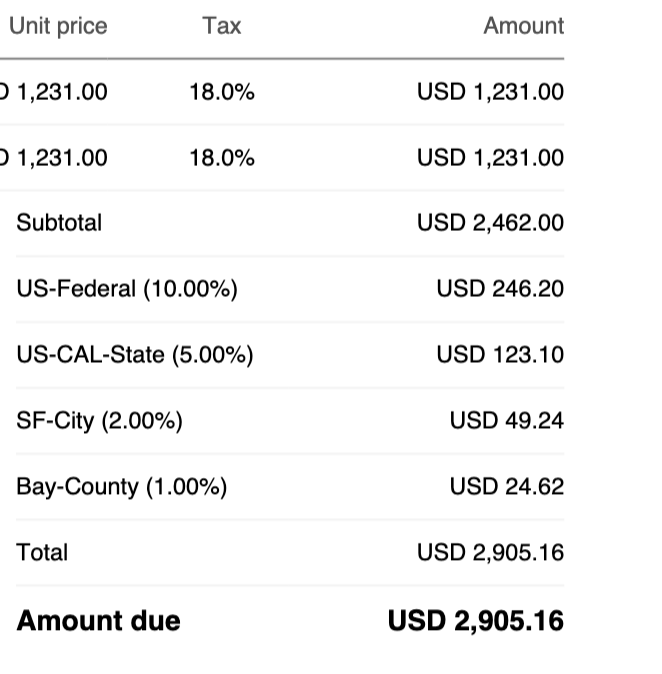Image resolution: width=662 pixels, height=674 pixels.
Task: Select the SF-City (2.00%) tax line
Action: click(99, 421)
